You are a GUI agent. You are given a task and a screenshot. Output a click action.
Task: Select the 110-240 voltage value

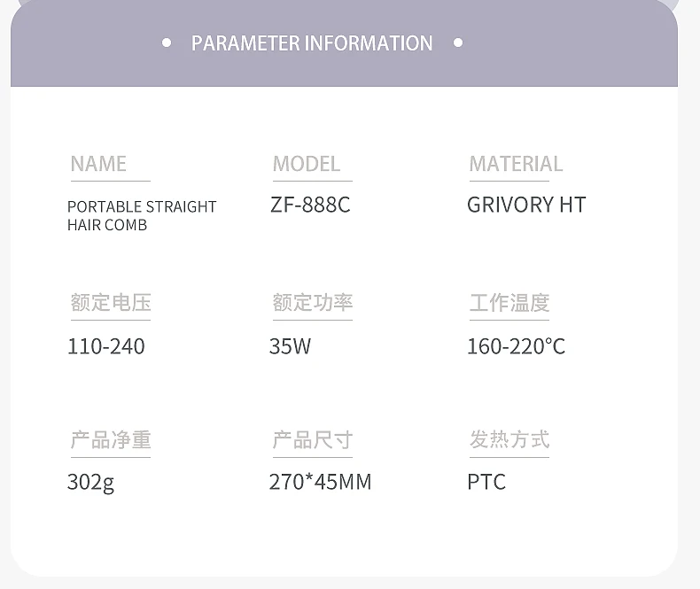pos(106,345)
